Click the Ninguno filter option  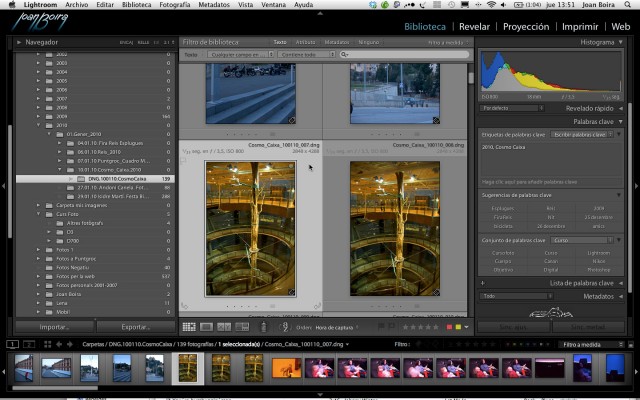pyautogui.click(x=369, y=42)
